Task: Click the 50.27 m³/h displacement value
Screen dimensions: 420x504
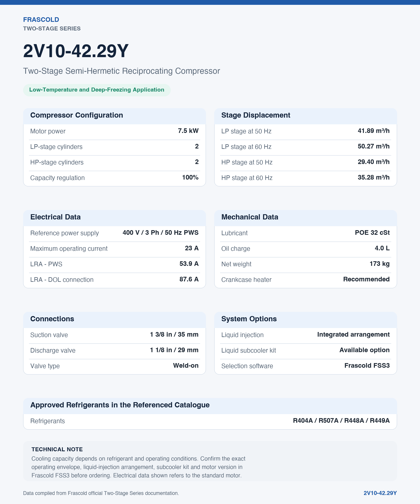Action: [374, 146]
